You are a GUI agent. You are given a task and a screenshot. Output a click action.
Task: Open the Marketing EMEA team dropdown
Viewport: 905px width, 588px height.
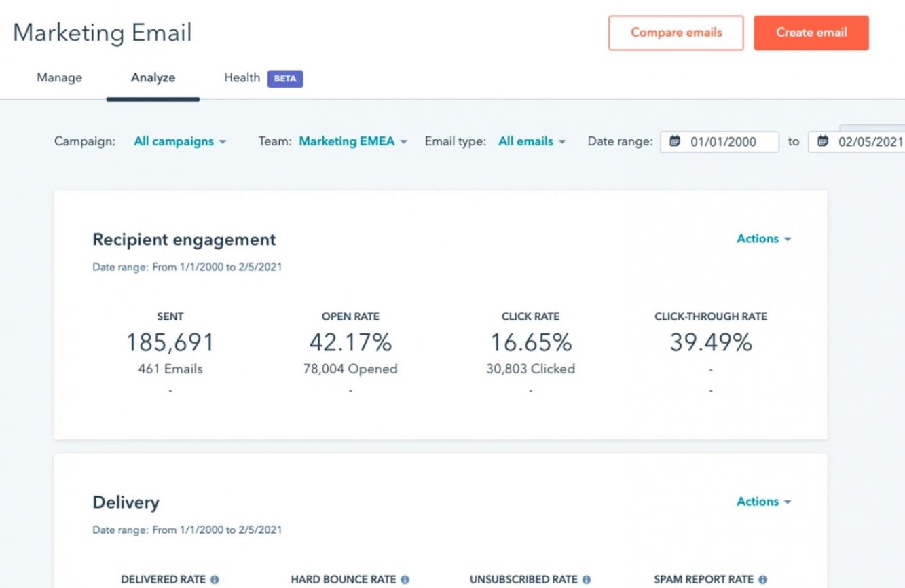pos(353,141)
